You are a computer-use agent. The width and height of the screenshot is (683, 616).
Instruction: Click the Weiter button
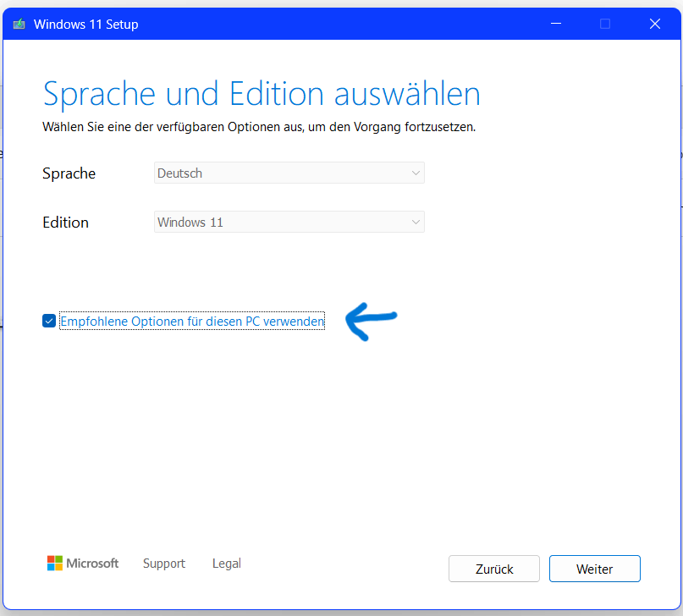595,569
